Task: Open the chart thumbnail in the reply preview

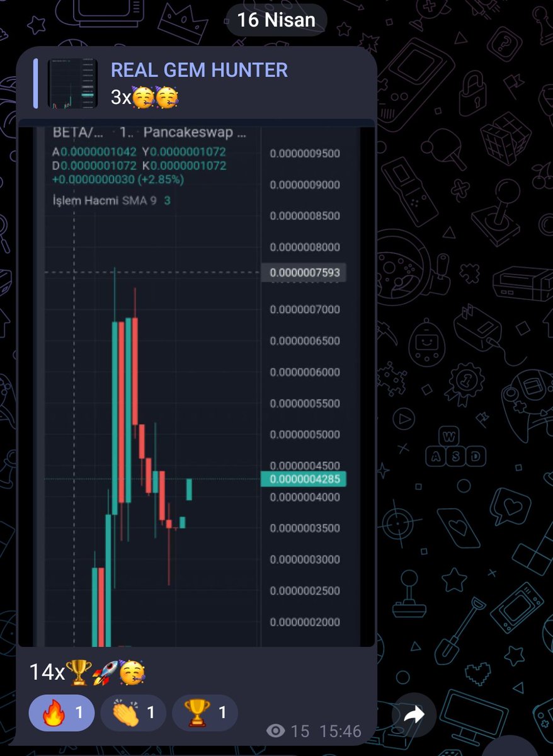Action: coord(72,83)
